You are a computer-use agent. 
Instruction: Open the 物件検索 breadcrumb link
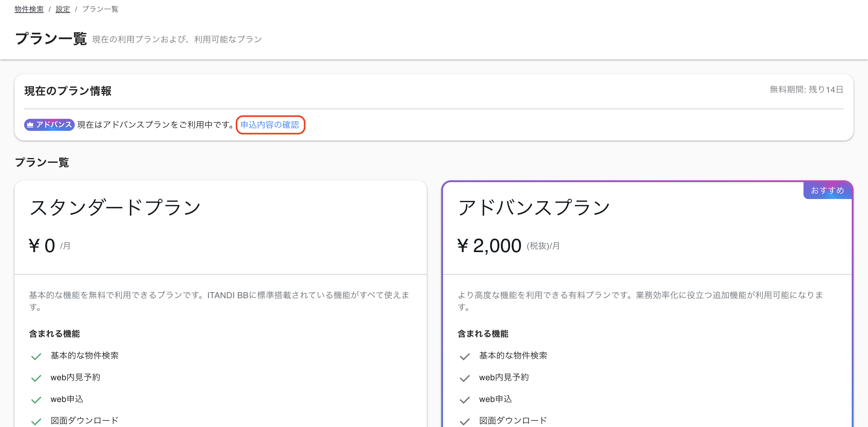(29, 9)
